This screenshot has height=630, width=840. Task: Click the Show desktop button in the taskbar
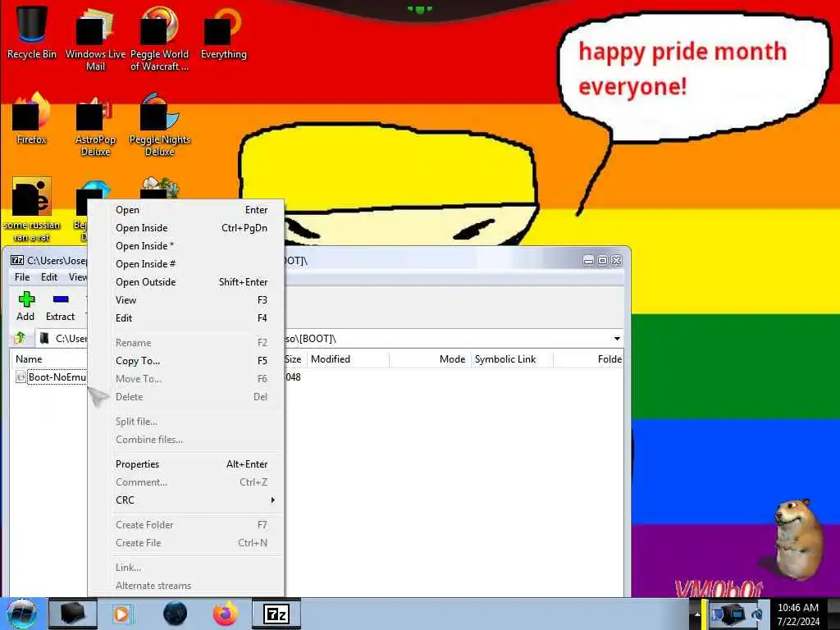tap(834, 614)
